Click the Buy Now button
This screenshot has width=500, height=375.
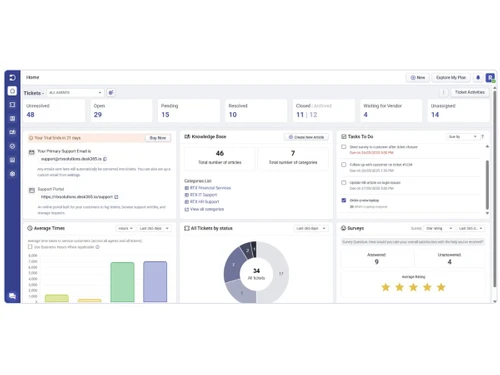point(158,138)
